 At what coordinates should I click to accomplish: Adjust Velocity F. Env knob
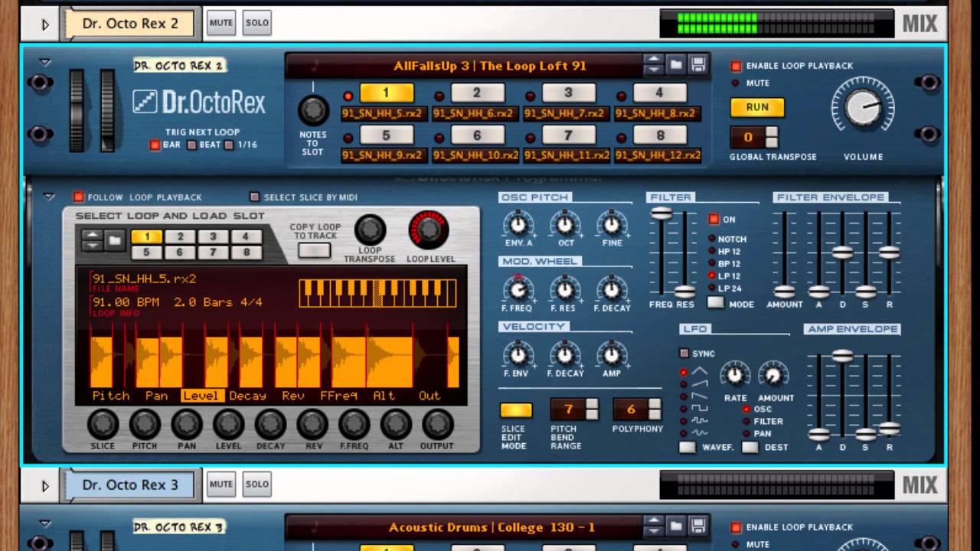[x=518, y=355]
